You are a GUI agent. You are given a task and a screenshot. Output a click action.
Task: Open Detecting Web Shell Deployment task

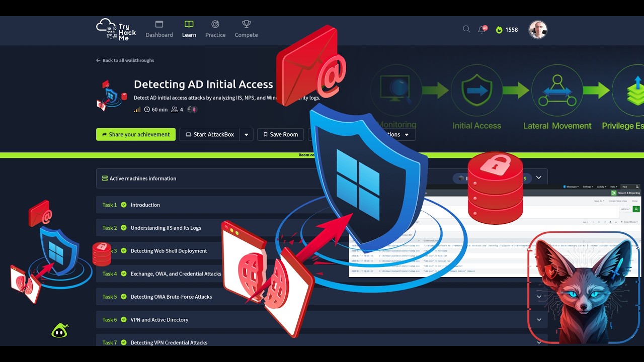click(x=169, y=251)
